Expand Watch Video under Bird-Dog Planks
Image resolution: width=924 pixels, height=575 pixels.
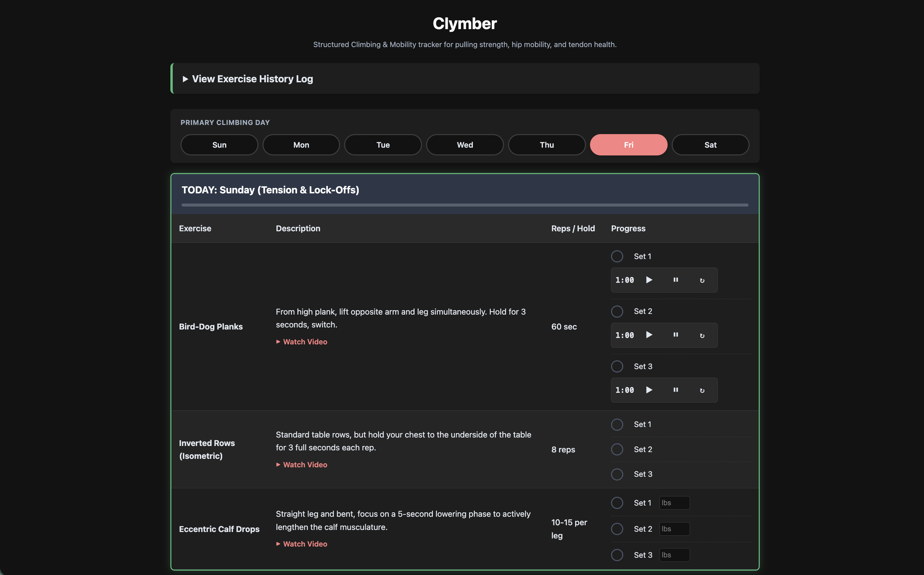(x=304, y=341)
